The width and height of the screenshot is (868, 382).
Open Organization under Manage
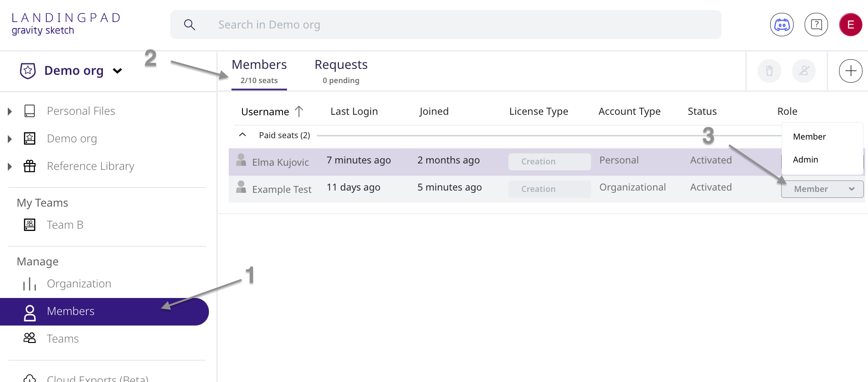pyautogui.click(x=79, y=284)
